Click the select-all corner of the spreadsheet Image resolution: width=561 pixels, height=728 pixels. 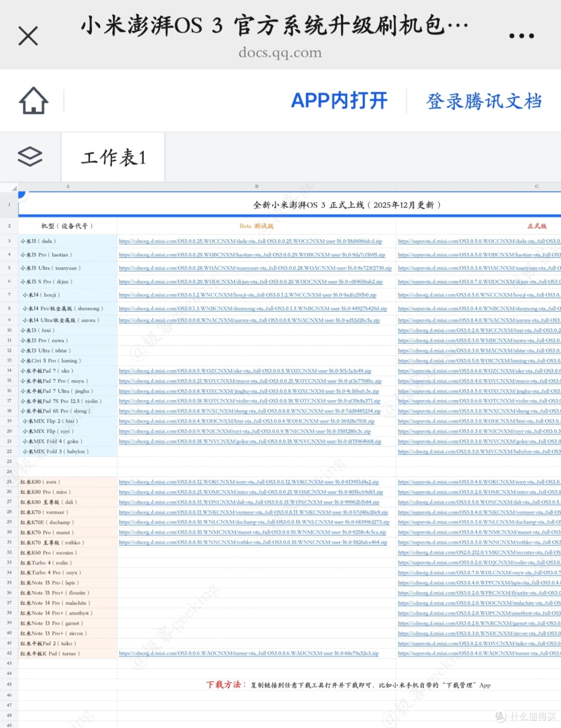point(9,187)
